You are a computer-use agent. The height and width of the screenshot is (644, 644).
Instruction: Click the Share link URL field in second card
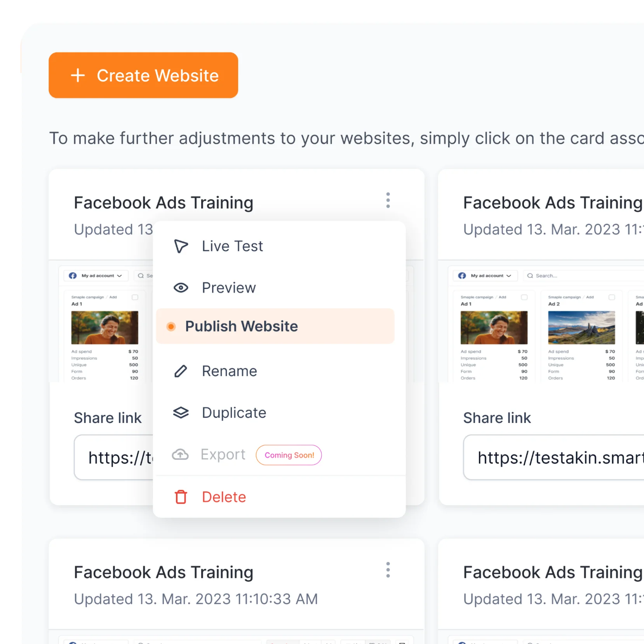553,458
